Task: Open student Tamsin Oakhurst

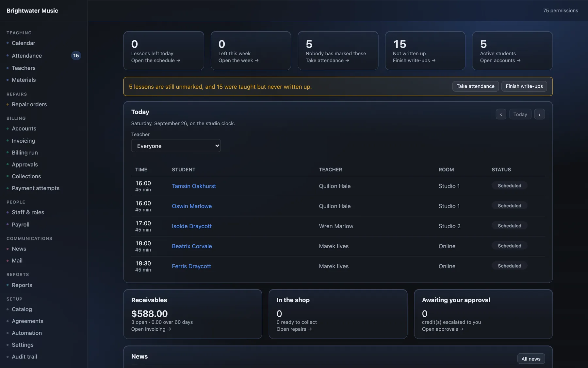Action: (194, 186)
